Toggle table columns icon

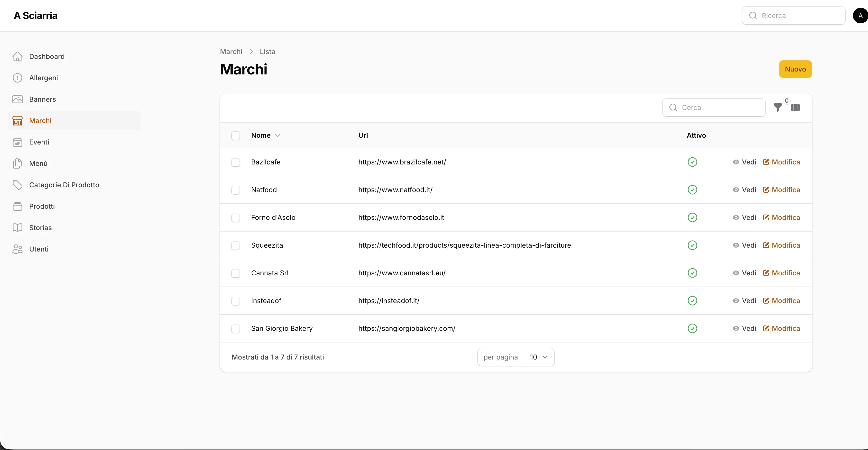[x=795, y=108]
